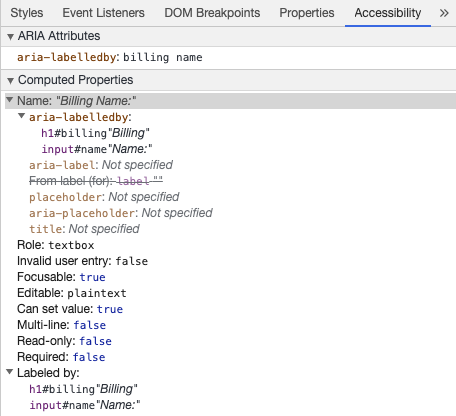Select the Accessibility tab
The width and height of the screenshot is (456, 416).
point(388,13)
